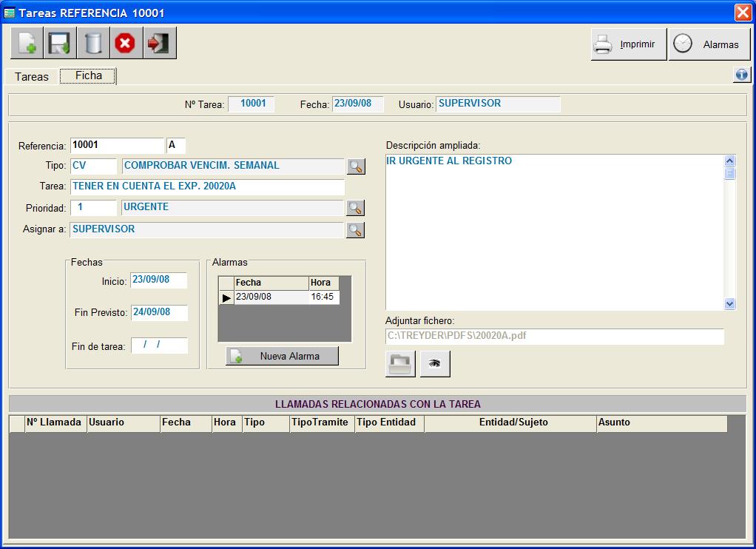The height and width of the screenshot is (549, 756).
Task: Cancel changes with the red X icon
Action: pyautogui.click(x=126, y=43)
